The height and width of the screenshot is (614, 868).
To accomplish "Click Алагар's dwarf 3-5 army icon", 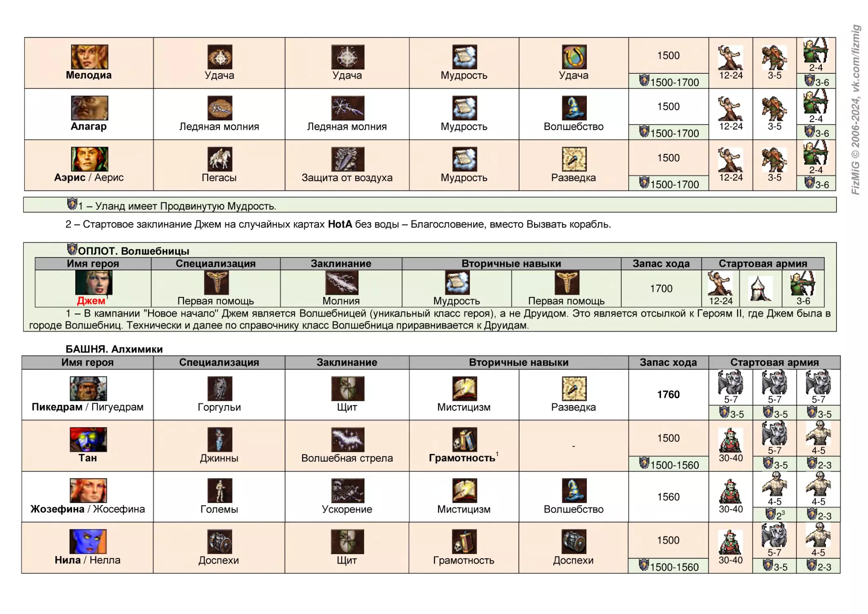I will tap(774, 108).
